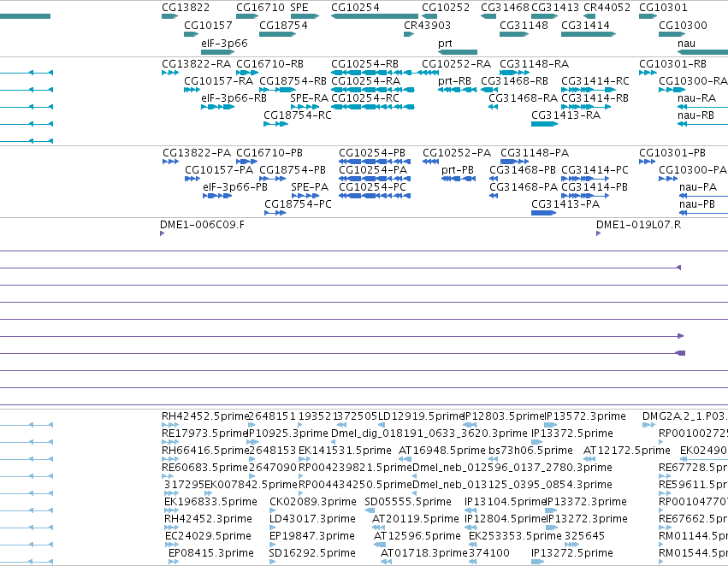
Task: Click the AT12596.5prime EST label
Action: tap(417, 536)
